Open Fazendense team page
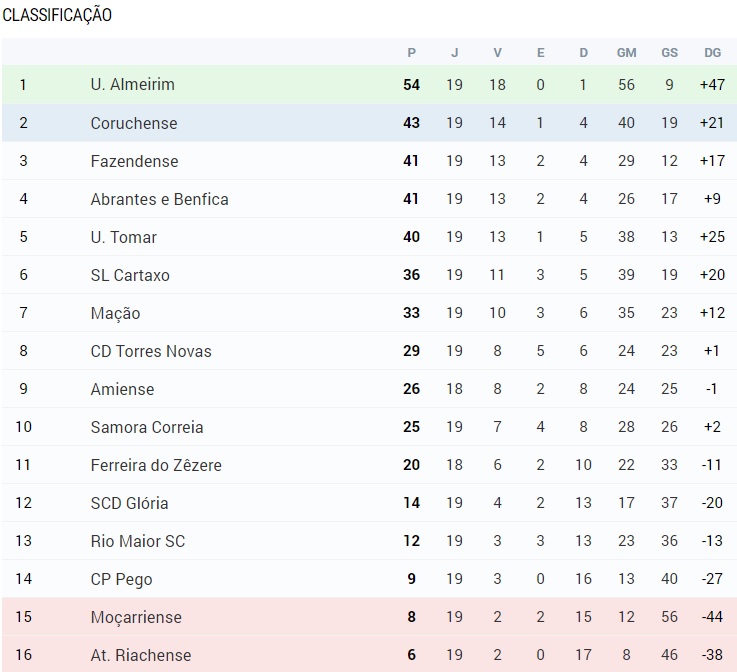The height and width of the screenshot is (672, 737). tap(134, 161)
